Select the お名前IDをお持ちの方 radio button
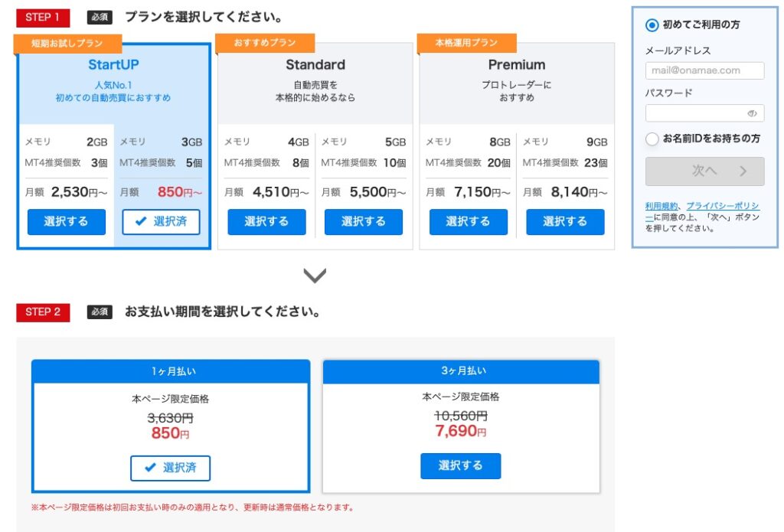The width and height of the screenshot is (784, 532). point(652,139)
